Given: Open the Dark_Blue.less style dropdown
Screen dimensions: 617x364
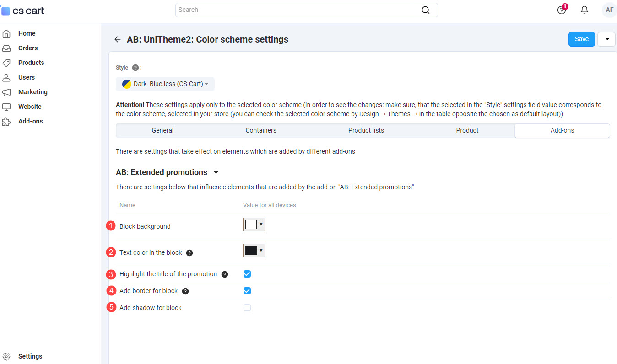Looking at the screenshot, I should (165, 84).
